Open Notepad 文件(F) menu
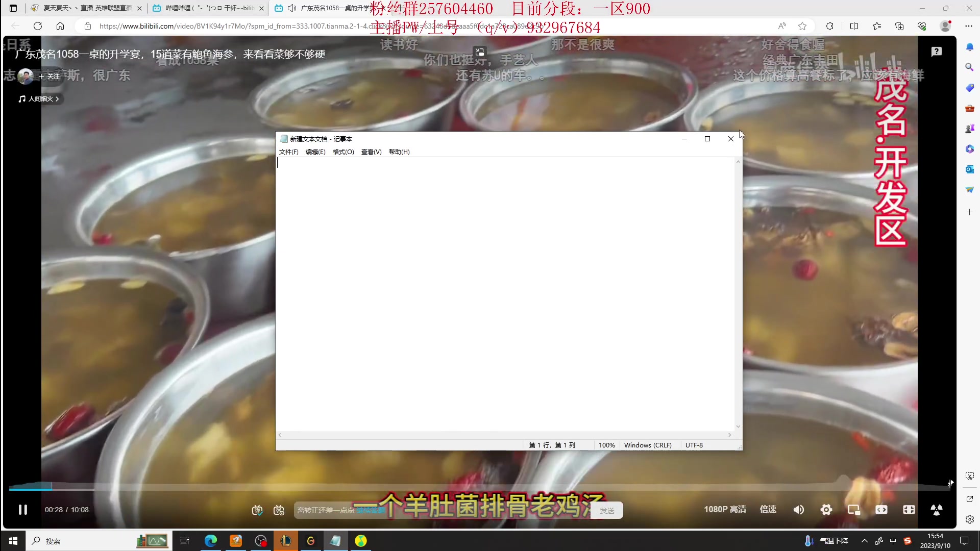The height and width of the screenshot is (551, 980). tap(288, 152)
